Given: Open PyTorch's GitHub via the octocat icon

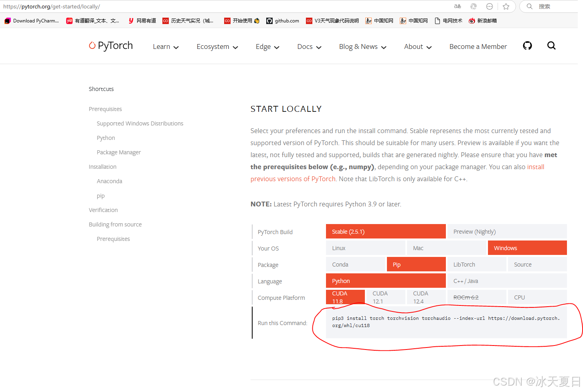Looking at the screenshot, I should pyautogui.click(x=527, y=46).
